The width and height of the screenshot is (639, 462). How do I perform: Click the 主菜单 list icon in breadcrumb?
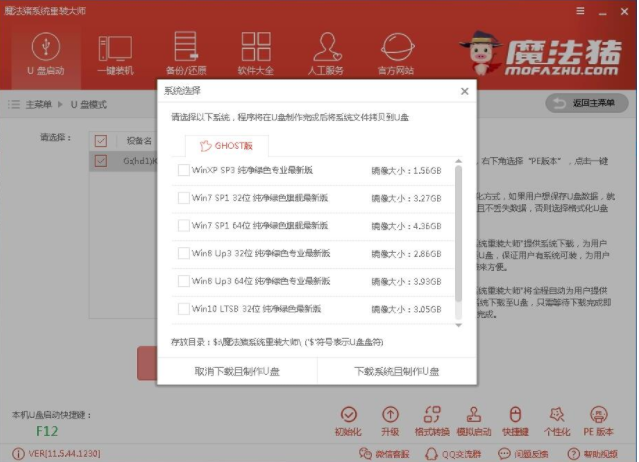(14, 104)
